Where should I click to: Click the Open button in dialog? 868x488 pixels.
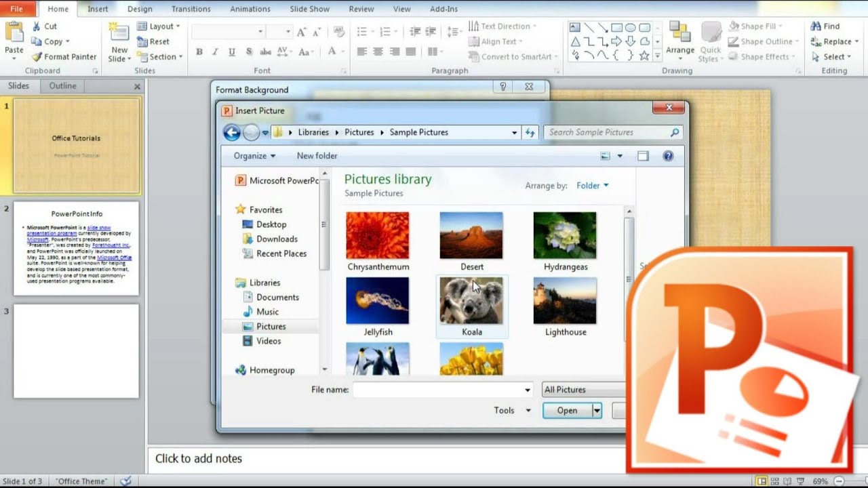click(x=568, y=410)
